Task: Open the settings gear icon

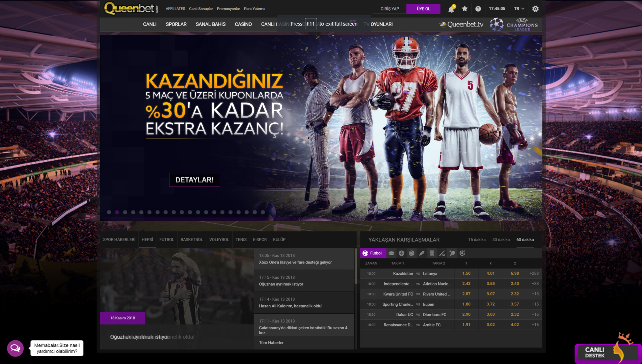Action: click(x=535, y=9)
